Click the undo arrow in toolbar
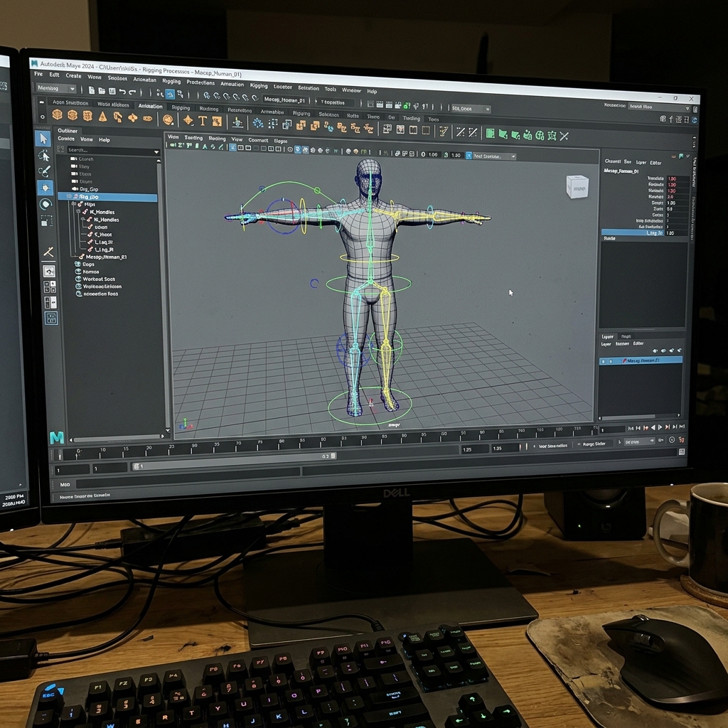The height and width of the screenshot is (728, 728). point(122,92)
